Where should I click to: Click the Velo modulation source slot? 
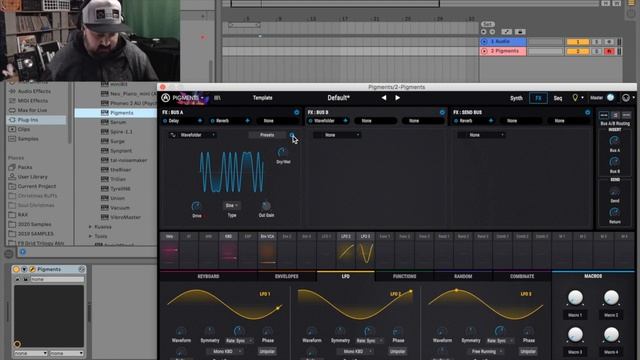pyautogui.click(x=169, y=250)
